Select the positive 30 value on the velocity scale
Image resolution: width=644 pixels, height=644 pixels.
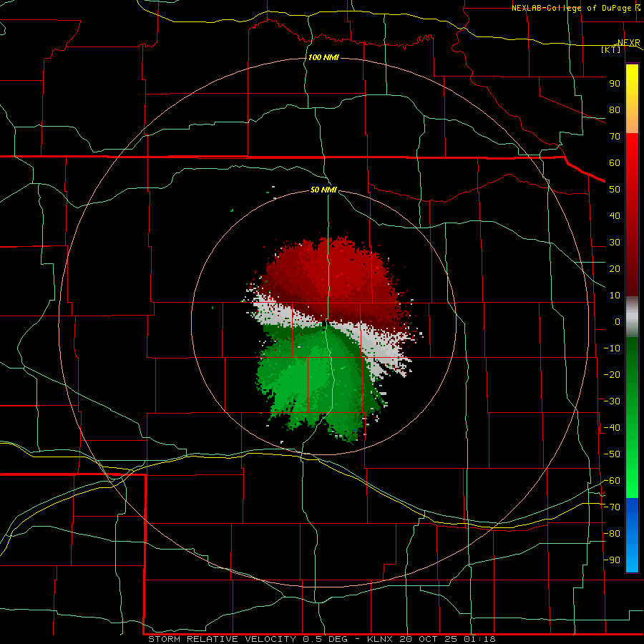(615, 243)
